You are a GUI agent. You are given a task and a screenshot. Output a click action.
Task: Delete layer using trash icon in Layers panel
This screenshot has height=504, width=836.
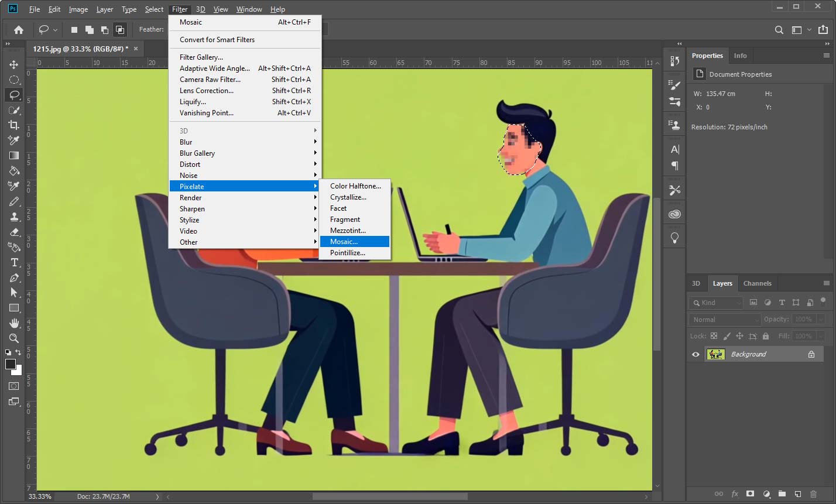point(814,494)
